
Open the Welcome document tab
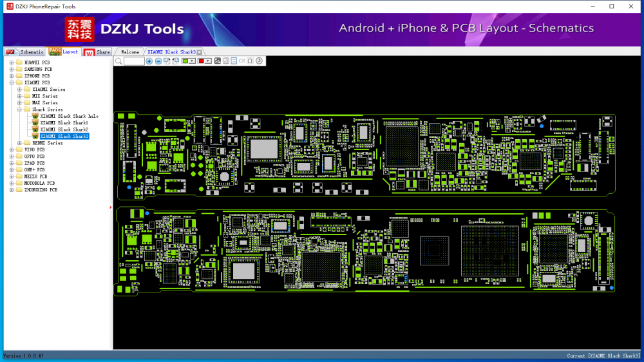(129, 52)
